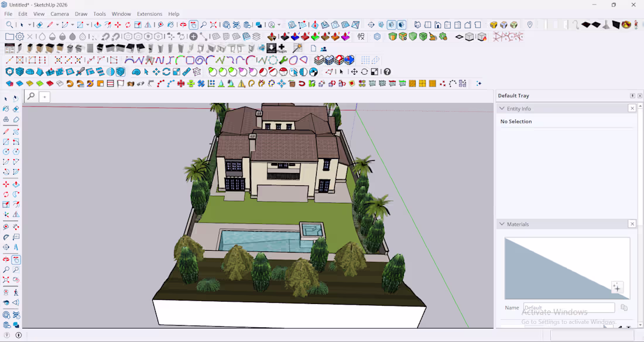
Task: Open the Window menu
Action: coord(121,13)
